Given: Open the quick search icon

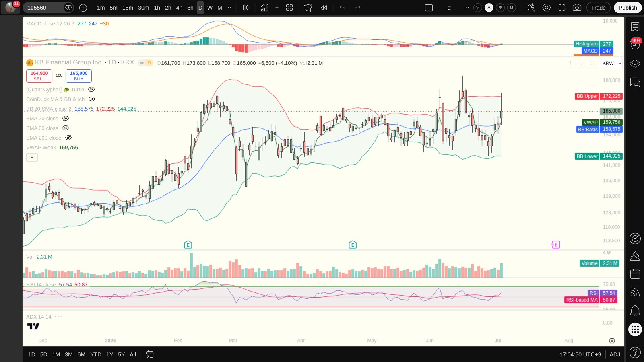Looking at the screenshot, I should [531, 8].
